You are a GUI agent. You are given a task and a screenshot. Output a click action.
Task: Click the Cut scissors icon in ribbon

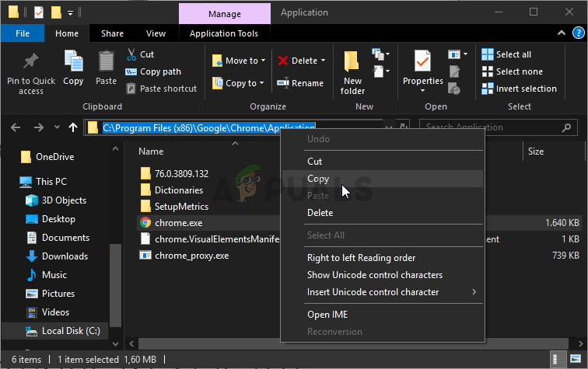(x=131, y=54)
